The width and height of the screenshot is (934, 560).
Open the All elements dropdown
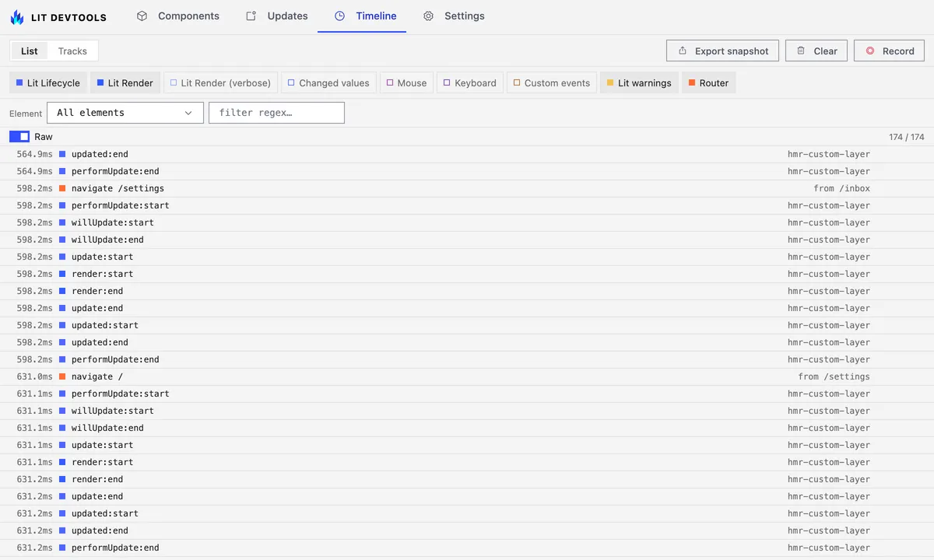pyautogui.click(x=125, y=113)
